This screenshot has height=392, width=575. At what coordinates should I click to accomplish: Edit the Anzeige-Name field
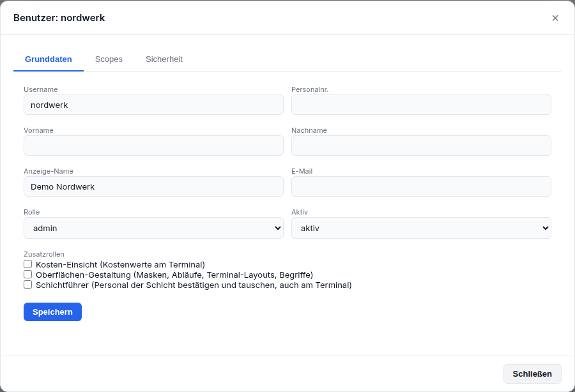(x=153, y=186)
